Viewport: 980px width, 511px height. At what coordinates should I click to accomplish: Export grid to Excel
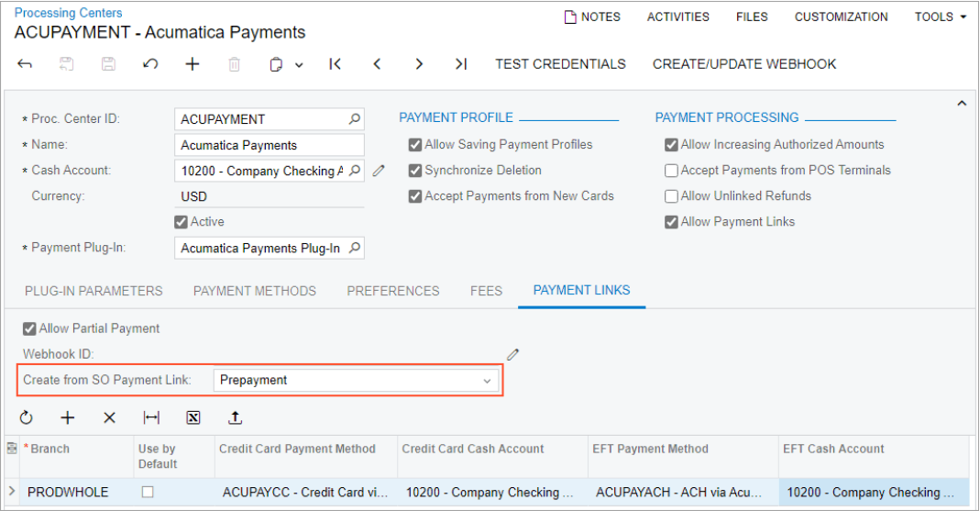coord(193,417)
